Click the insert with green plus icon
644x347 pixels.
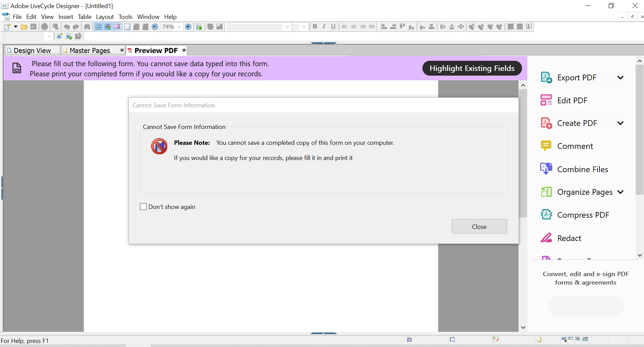tap(69, 36)
